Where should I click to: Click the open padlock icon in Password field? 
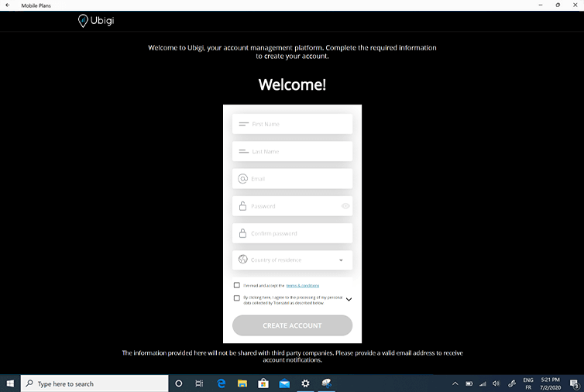click(x=242, y=206)
